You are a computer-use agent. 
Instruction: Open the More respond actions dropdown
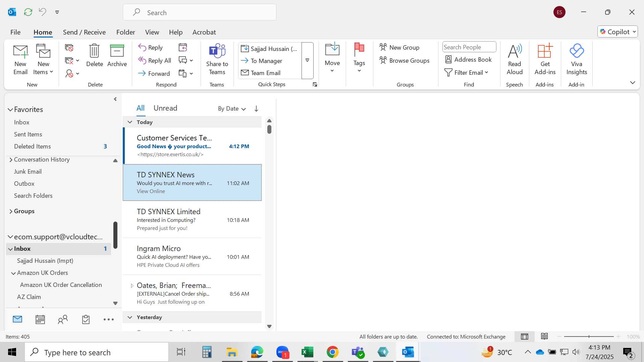tap(191, 73)
